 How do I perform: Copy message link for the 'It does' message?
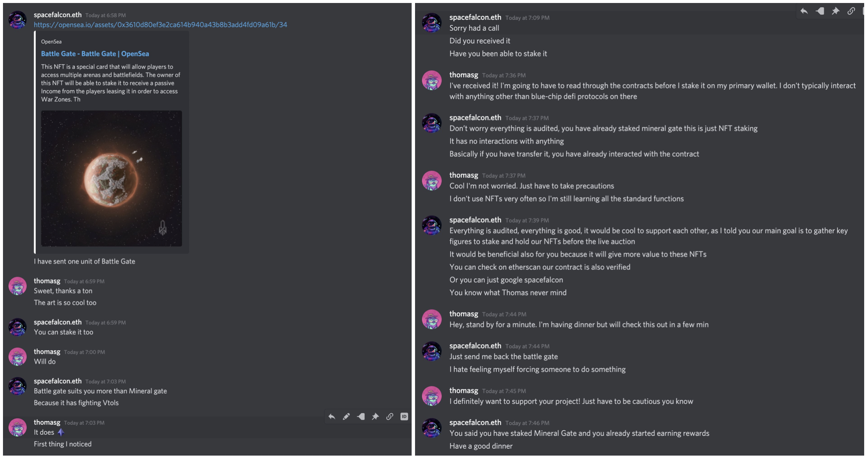[x=389, y=416]
